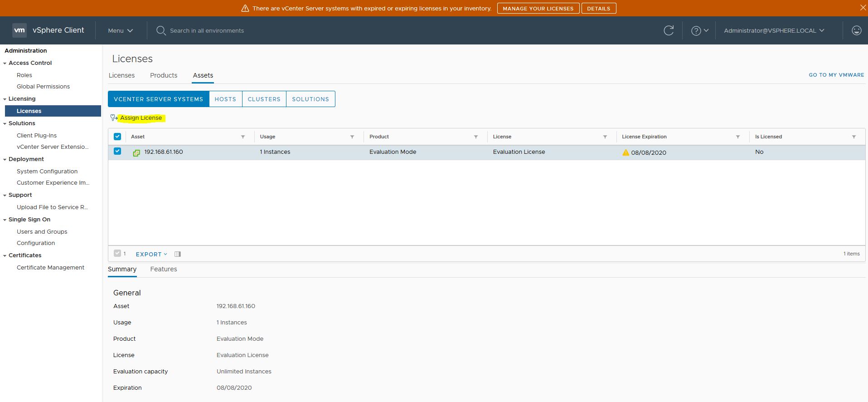Viewport: 868px width, 402px height.
Task: Collapse the Solutions section
Action: (5, 124)
